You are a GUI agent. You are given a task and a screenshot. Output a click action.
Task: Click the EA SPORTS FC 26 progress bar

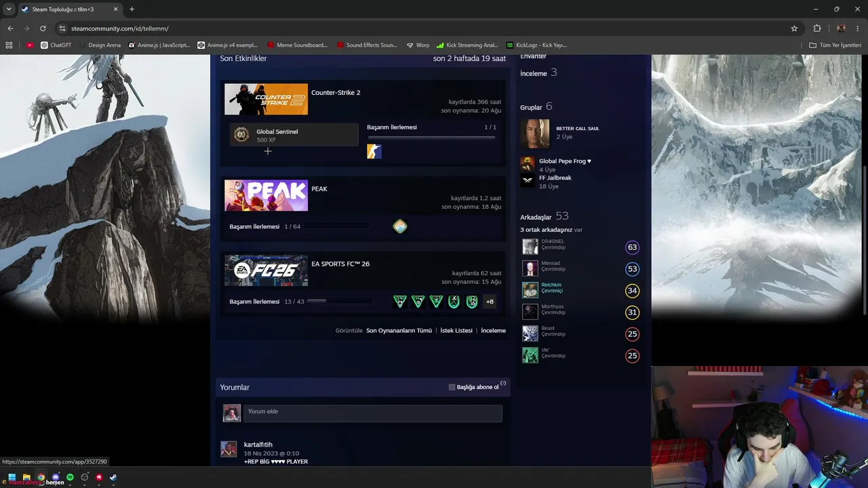coord(340,302)
